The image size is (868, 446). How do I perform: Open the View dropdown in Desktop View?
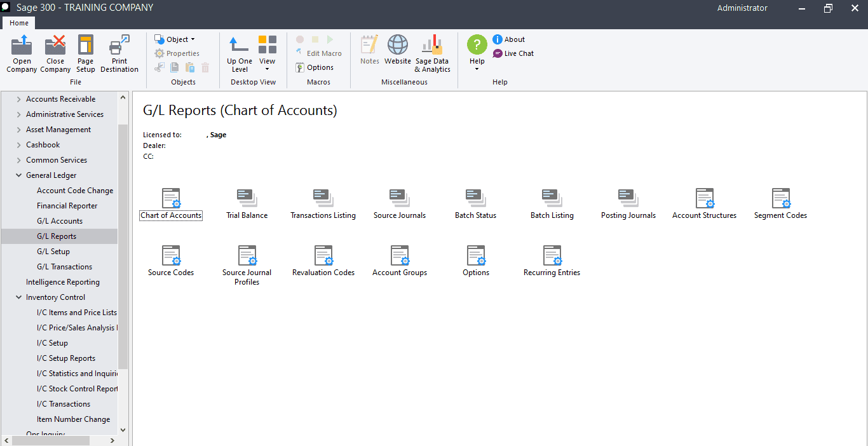(267, 54)
